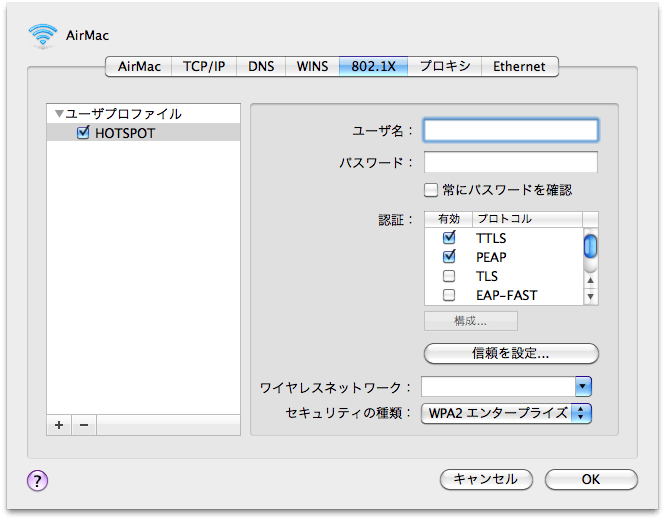The width and height of the screenshot is (665, 520).
Task: Switch to the DNS tab
Action: 261,67
